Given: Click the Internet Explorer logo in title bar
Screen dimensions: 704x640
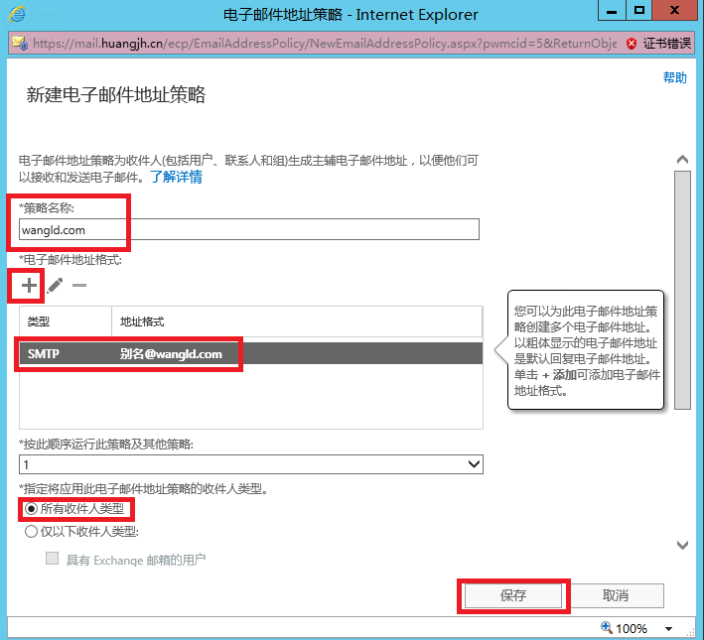Looking at the screenshot, I should 17,15.
